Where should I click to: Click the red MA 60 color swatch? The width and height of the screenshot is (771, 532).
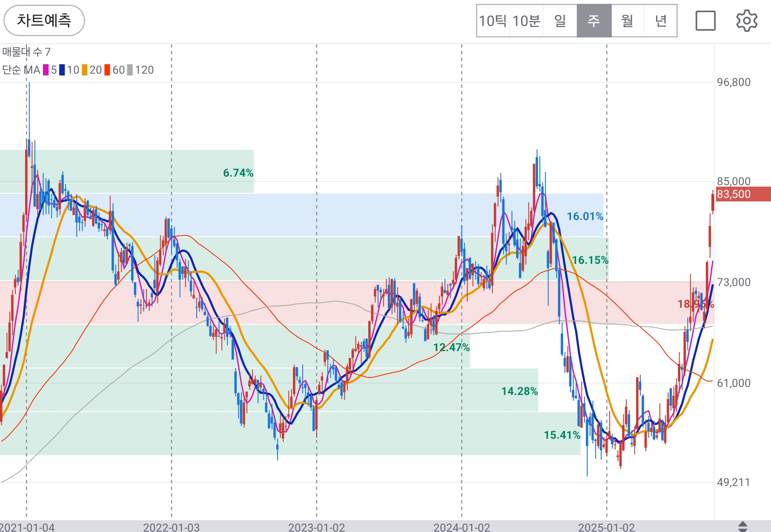(x=107, y=70)
